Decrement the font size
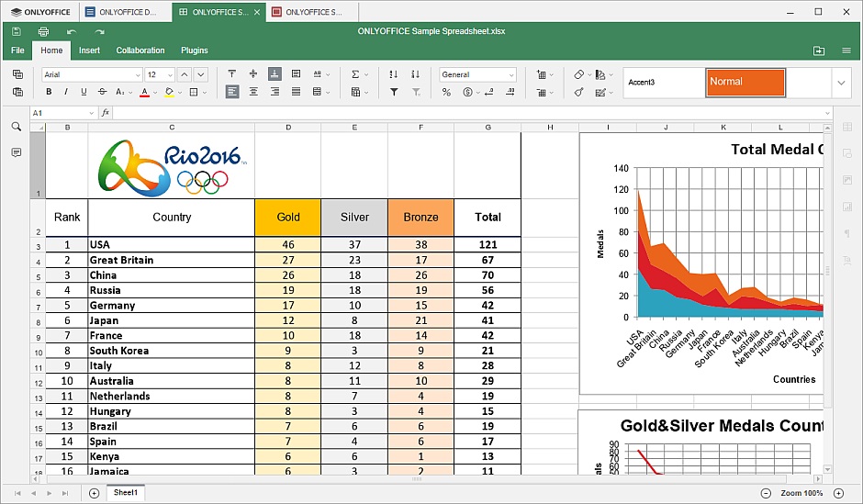Screen dimensions: 863x504 click(x=201, y=74)
